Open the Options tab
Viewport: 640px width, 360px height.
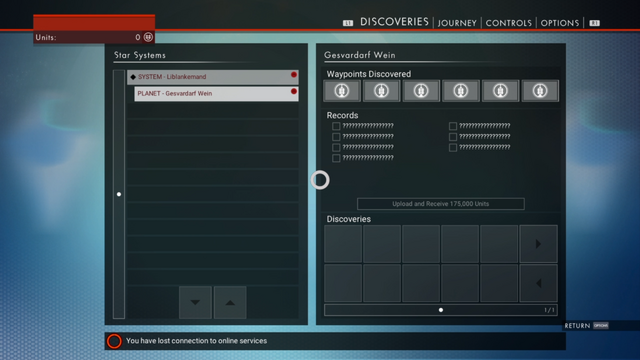(x=560, y=23)
